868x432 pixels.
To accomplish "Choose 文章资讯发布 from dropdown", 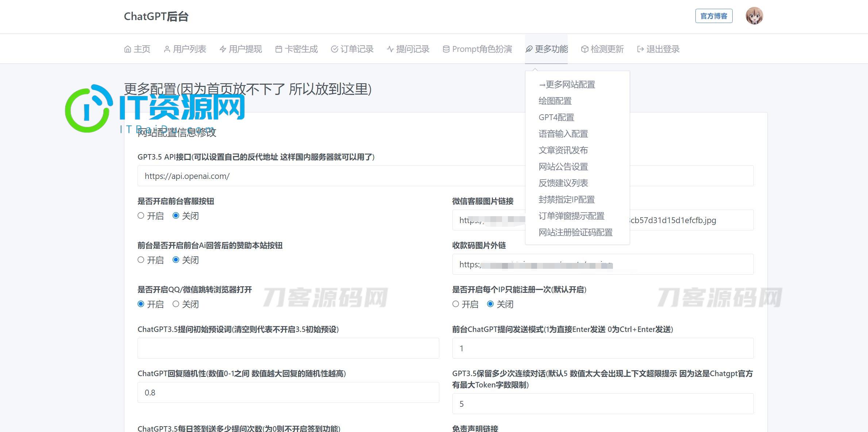I will click(563, 150).
